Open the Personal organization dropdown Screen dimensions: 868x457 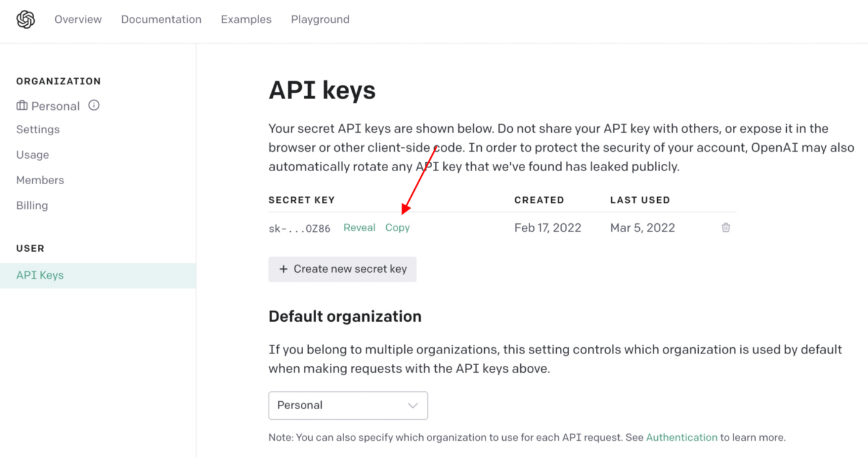click(x=348, y=406)
